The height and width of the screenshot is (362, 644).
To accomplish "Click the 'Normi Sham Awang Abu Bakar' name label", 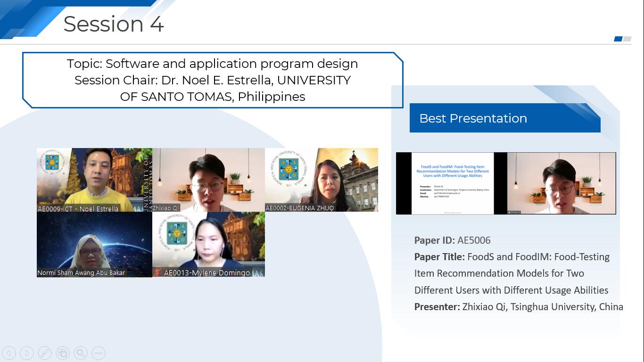I will click(81, 272).
